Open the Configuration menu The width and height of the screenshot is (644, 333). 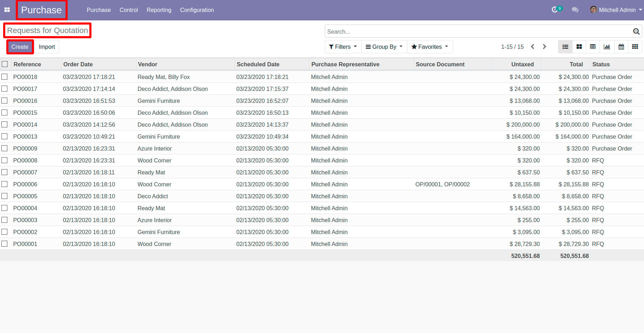(x=197, y=10)
